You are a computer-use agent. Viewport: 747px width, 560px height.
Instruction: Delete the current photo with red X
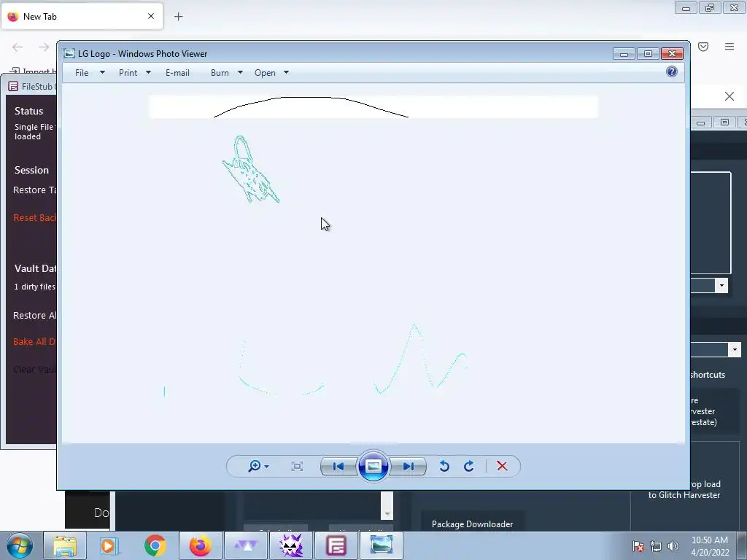click(502, 466)
